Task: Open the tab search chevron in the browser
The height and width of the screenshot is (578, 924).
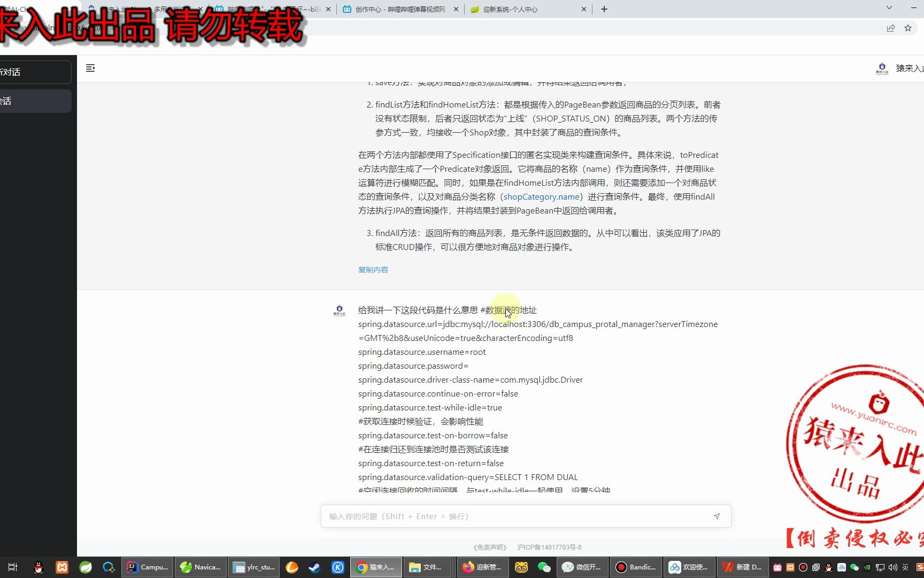Action: pos(889,8)
